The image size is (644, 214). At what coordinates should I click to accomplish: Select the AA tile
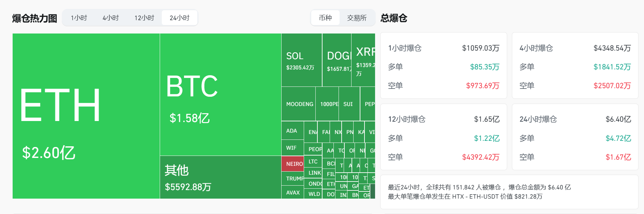tap(328, 150)
